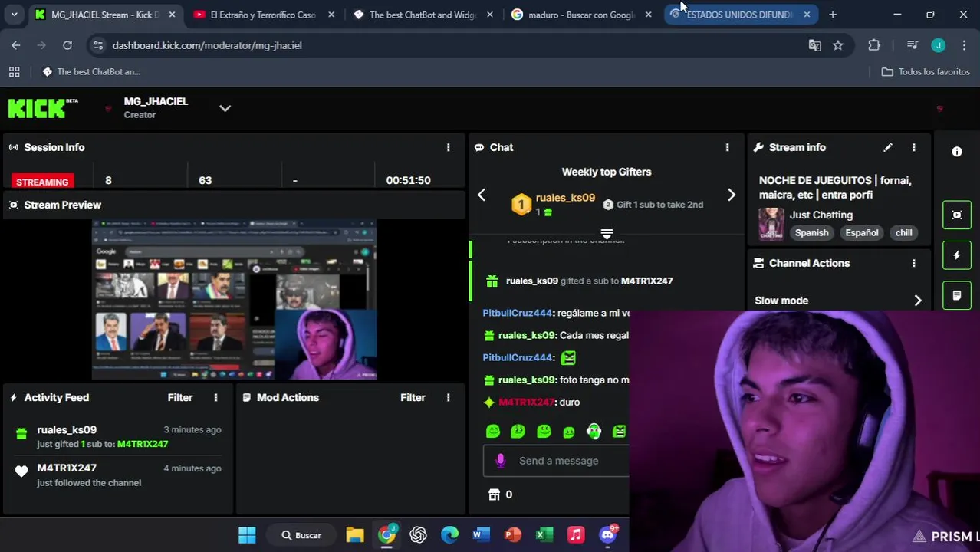This screenshot has height=552, width=980.
Task: Open the Stream info three-dot menu
Action: pos(913,147)
